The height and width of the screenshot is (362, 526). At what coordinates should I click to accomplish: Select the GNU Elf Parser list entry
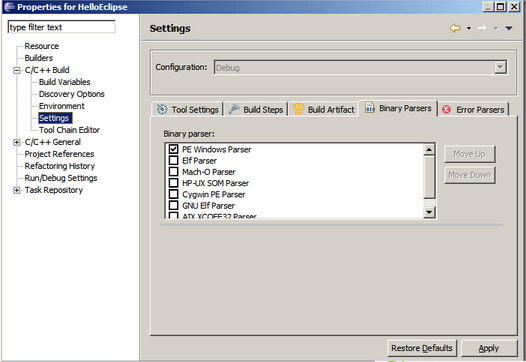click(x=208, y=206)
